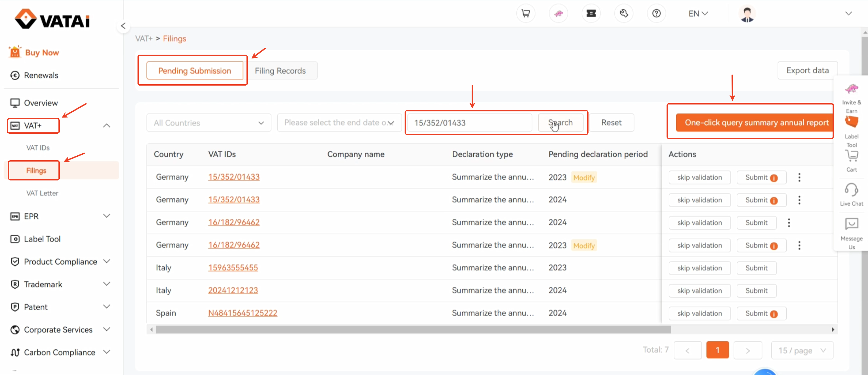Click the Export data button

807,70
